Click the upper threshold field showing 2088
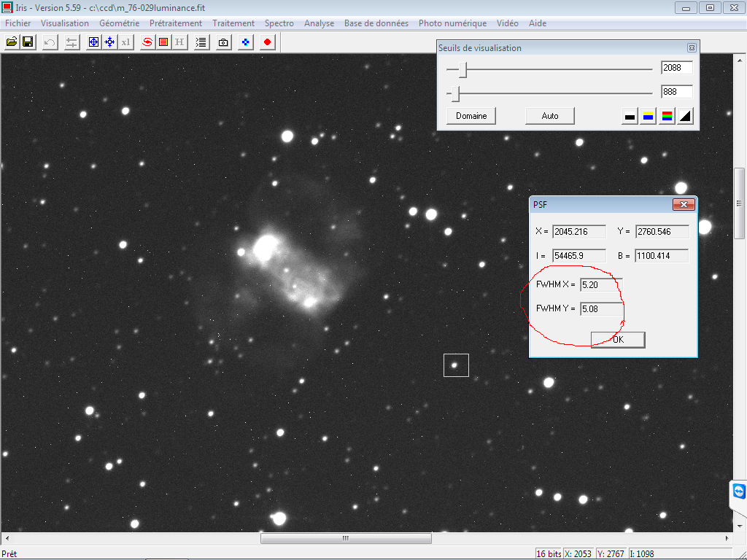The width and height of the screenshot is (747, 560). coord(676,68)
